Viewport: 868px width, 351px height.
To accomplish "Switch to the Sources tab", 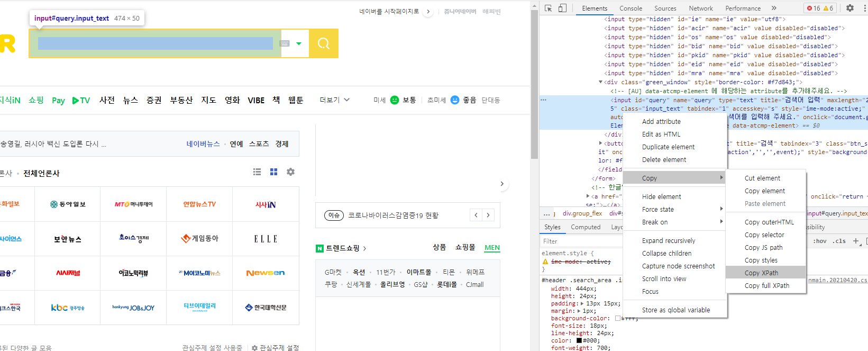I will pyautogui.click(x=665, y=8).
